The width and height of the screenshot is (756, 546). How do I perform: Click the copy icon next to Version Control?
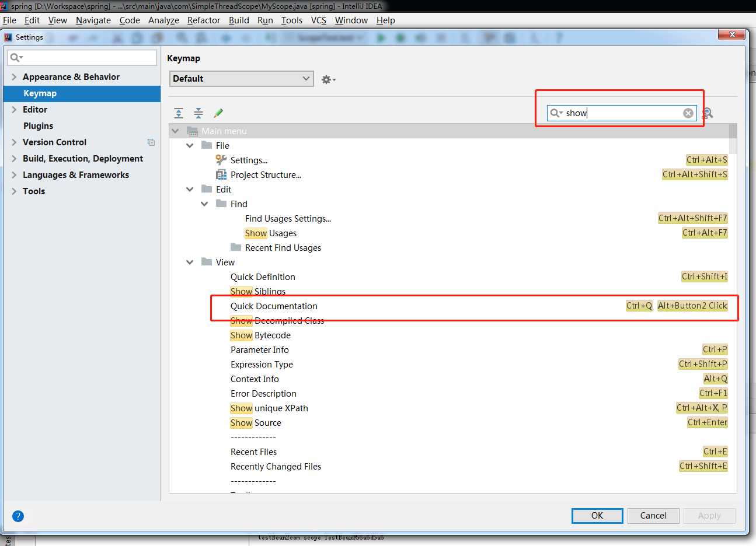coord(151,142)
